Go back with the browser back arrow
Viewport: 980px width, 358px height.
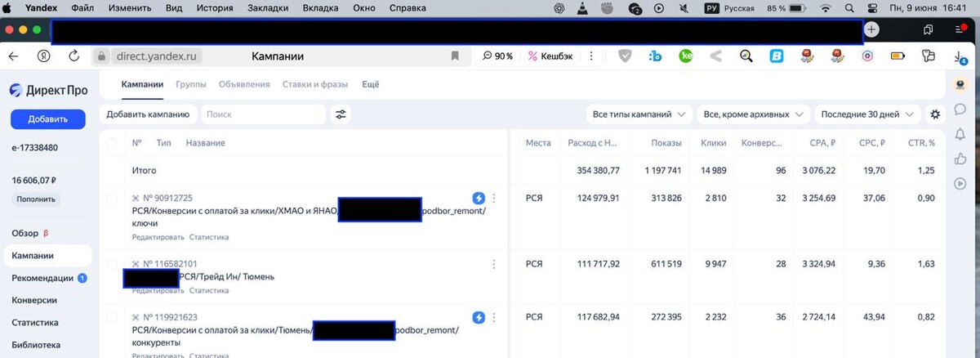point(14,56)
